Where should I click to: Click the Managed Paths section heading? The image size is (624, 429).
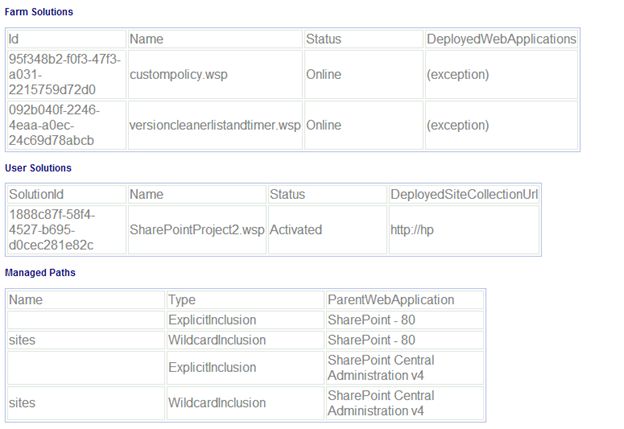click(x=40, y=272)
